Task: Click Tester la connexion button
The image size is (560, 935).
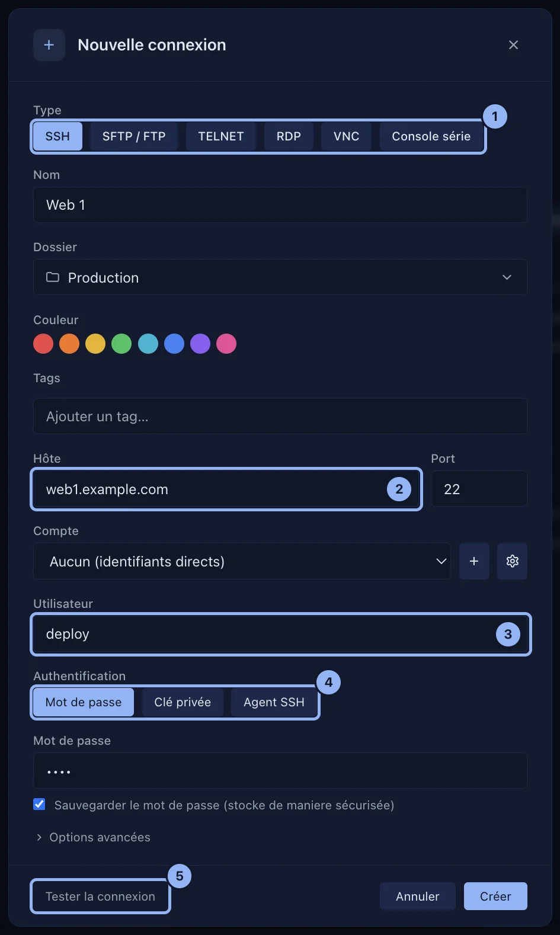Action: pyautogui.click(x=100, y=896)
